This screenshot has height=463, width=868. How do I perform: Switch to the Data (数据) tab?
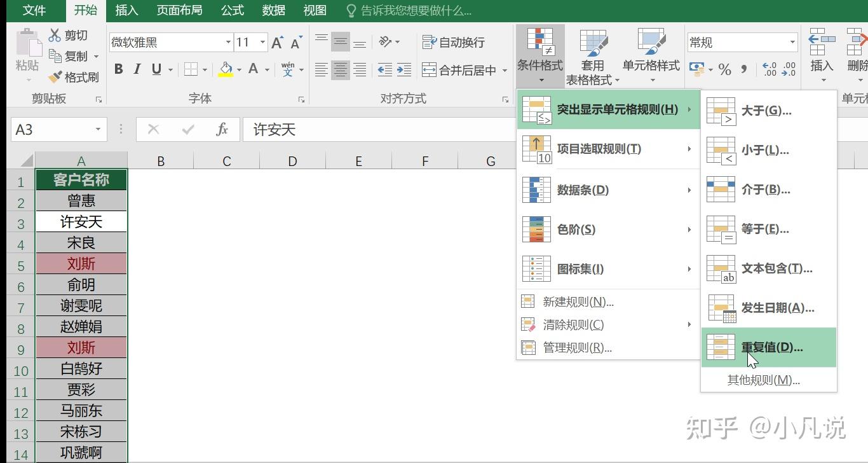pos(273,10)
